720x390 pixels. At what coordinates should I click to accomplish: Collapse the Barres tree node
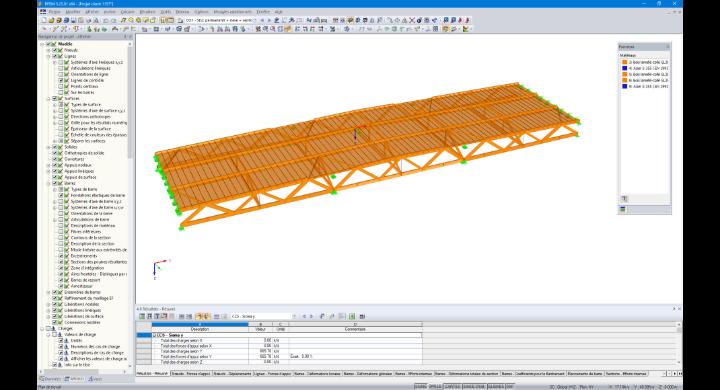[x=48, y=183]
